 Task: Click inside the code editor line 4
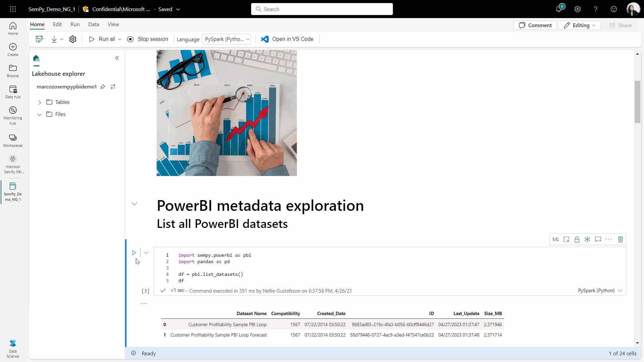click(x=211, y=275)
